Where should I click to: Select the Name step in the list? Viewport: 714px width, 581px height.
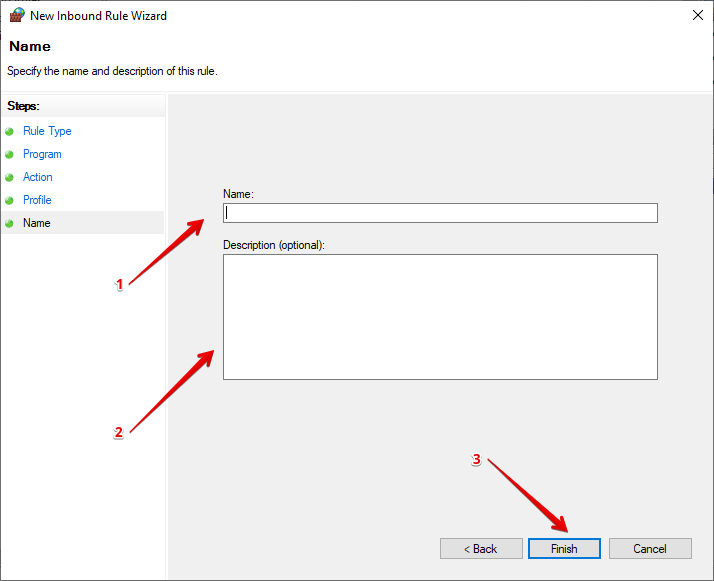point(83,223)
